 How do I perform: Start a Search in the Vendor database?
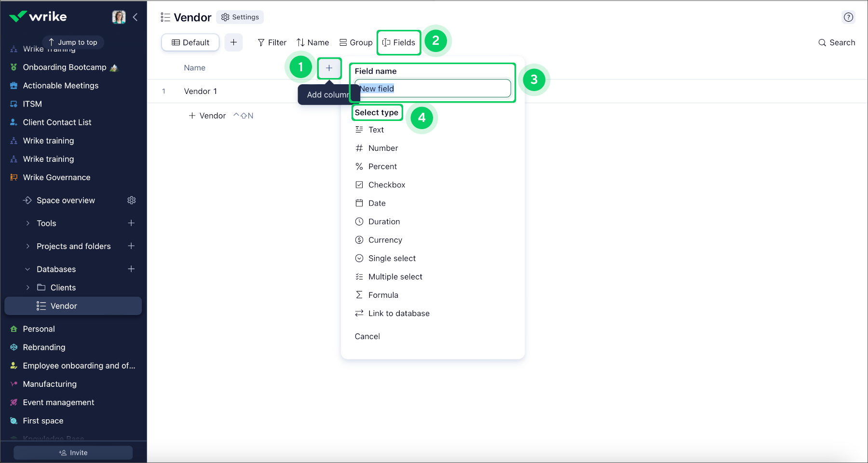coord(836,42)
